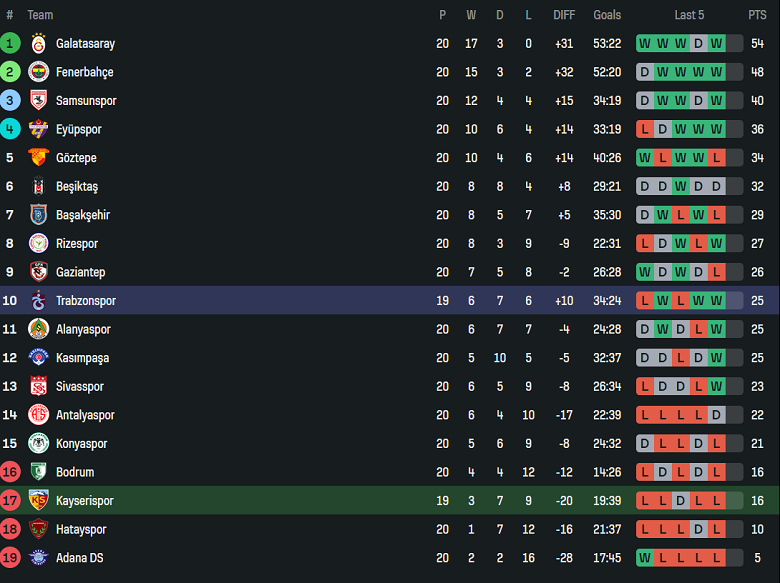Select the Kayserispor KS badge
This screenshot has width=780, height=583.
coord(39,500)
